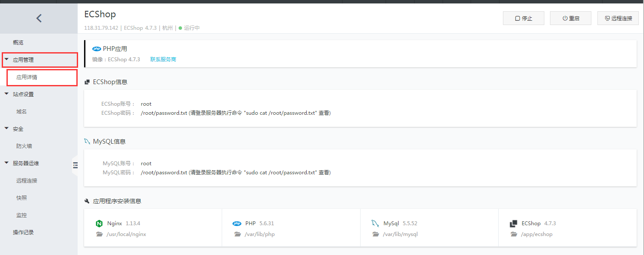Click folder icon beside /usr/local/nginx
This screenshot has height=255, width=644.
pyautogui.click(x=100, y=234)
